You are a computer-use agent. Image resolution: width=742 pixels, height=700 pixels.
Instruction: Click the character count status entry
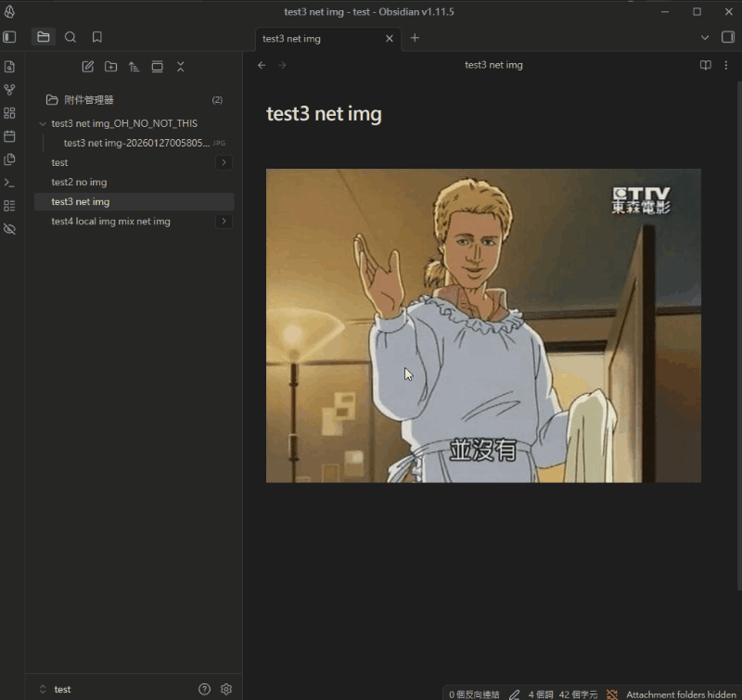pyautogui.click(x=578, y=694)
